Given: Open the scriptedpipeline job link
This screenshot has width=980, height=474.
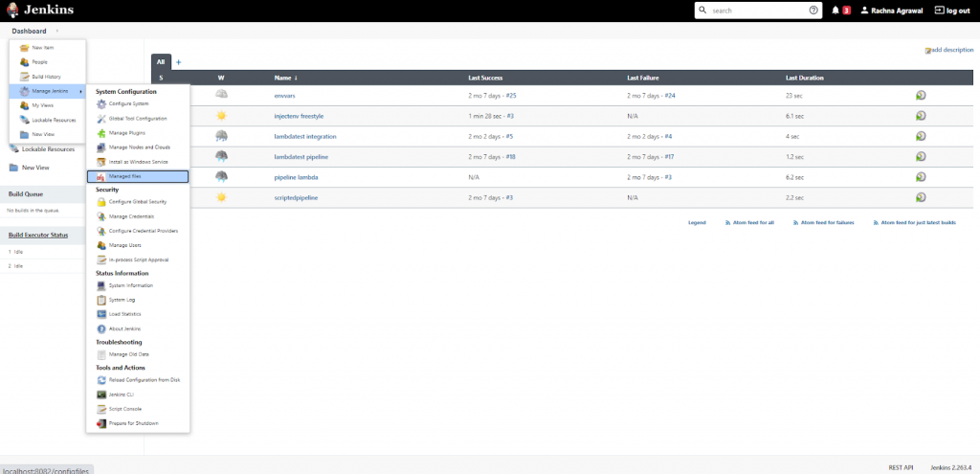Looking at the screenshot, I should [x=296, y=197].
